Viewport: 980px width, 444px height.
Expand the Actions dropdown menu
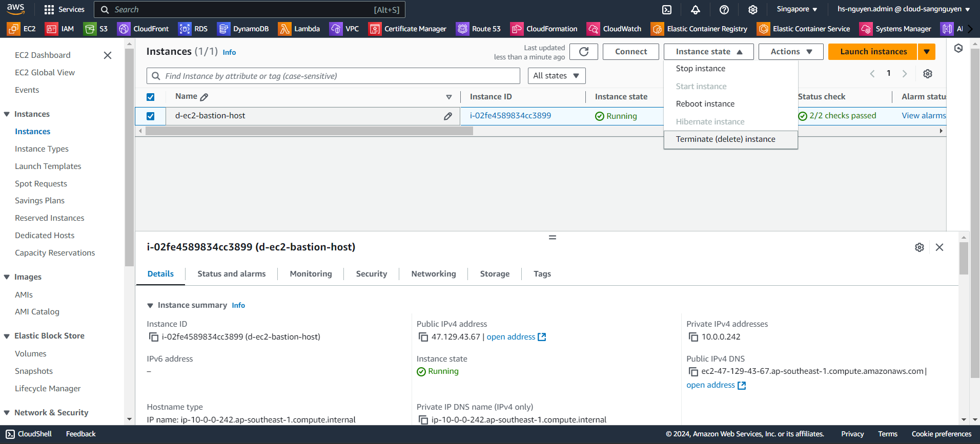pos(791,52)
